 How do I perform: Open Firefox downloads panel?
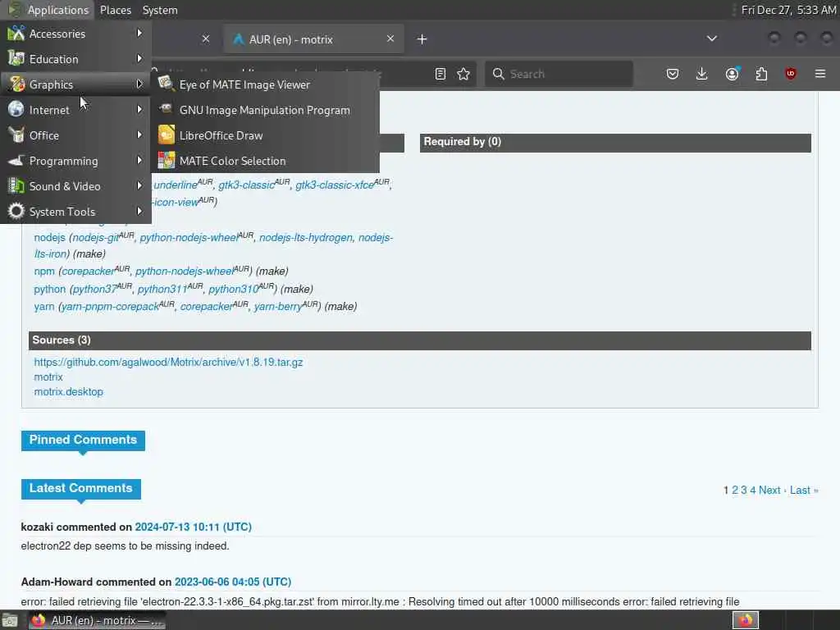(702, 74)
